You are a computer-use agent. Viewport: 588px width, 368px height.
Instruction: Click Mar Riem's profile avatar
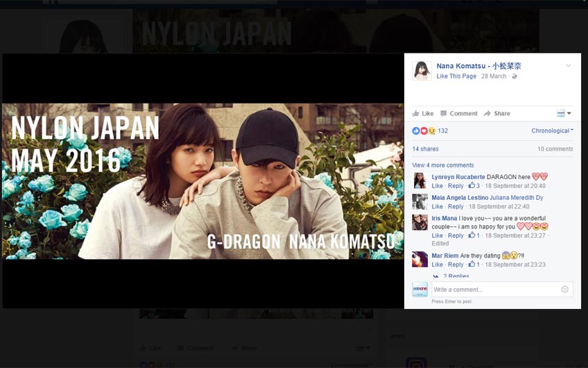coord(420,259)
